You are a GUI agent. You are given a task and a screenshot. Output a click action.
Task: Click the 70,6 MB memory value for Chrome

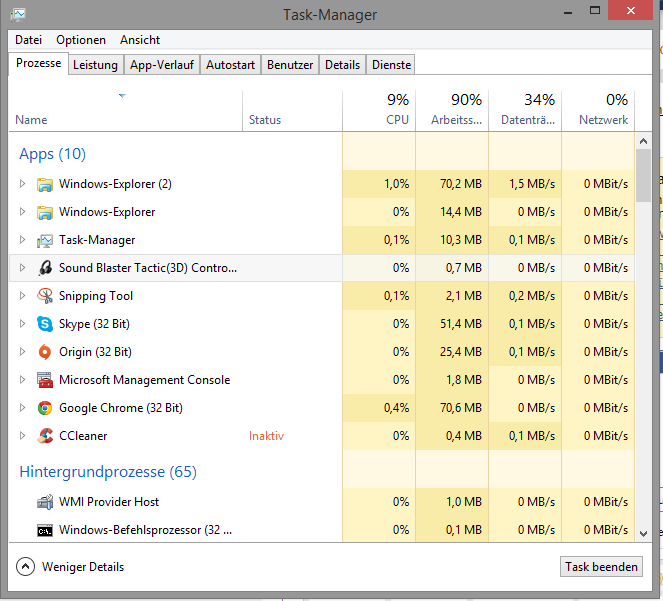[x=461, y=408]
